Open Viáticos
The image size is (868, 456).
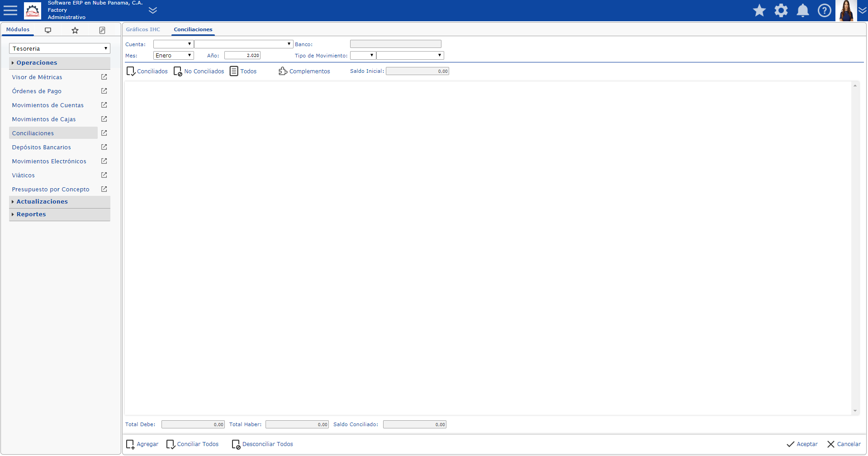tap(24, 176)
